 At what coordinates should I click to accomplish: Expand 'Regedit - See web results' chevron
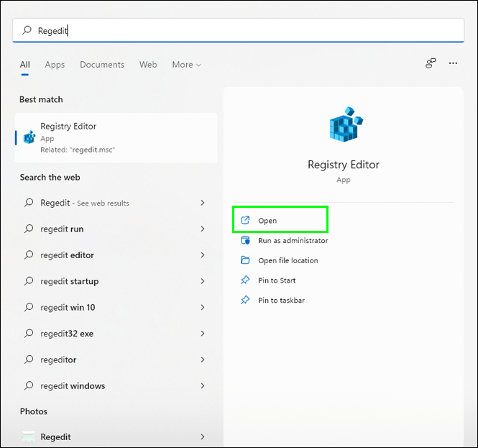[x=203, y=203]
